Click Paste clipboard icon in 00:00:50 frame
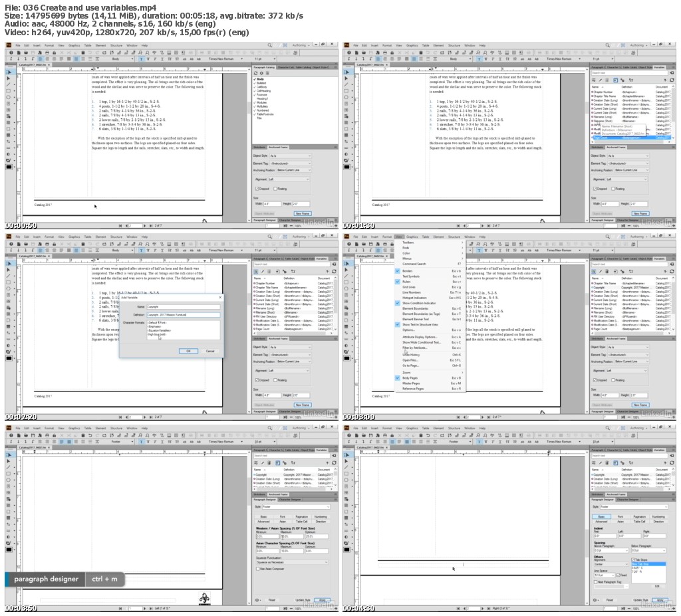681x616 pixels. (82, 52)
